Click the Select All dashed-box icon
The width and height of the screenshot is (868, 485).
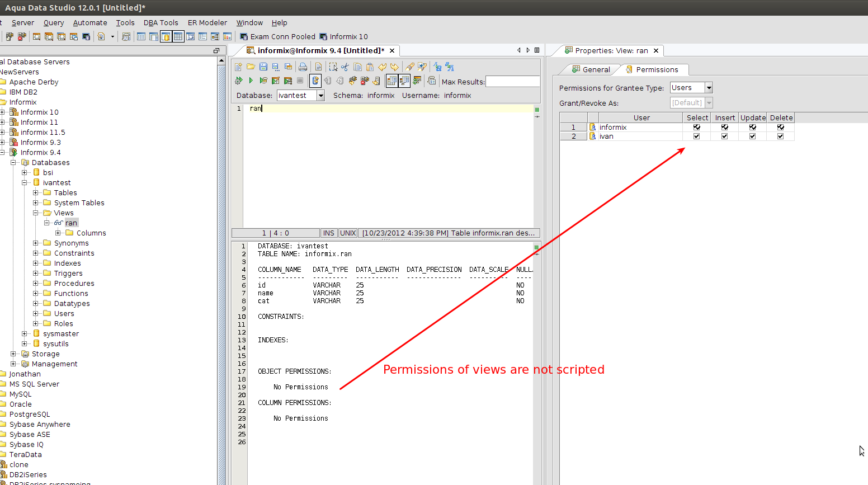tap(333, 67)
